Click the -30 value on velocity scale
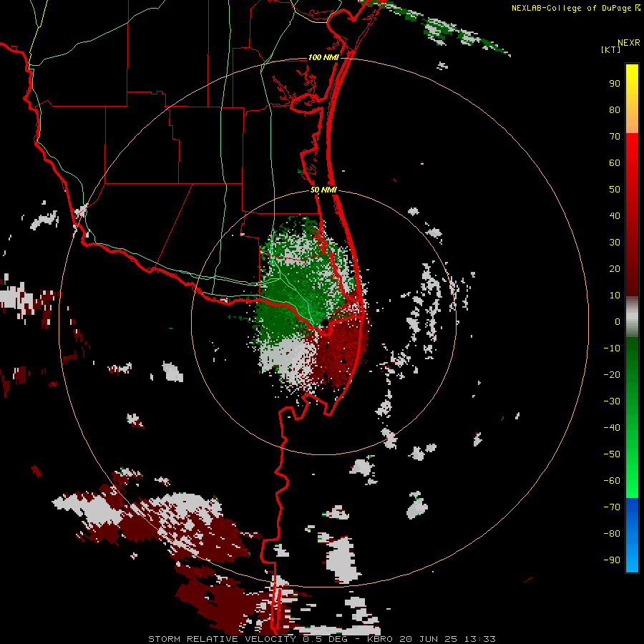 tap(612, 401)
